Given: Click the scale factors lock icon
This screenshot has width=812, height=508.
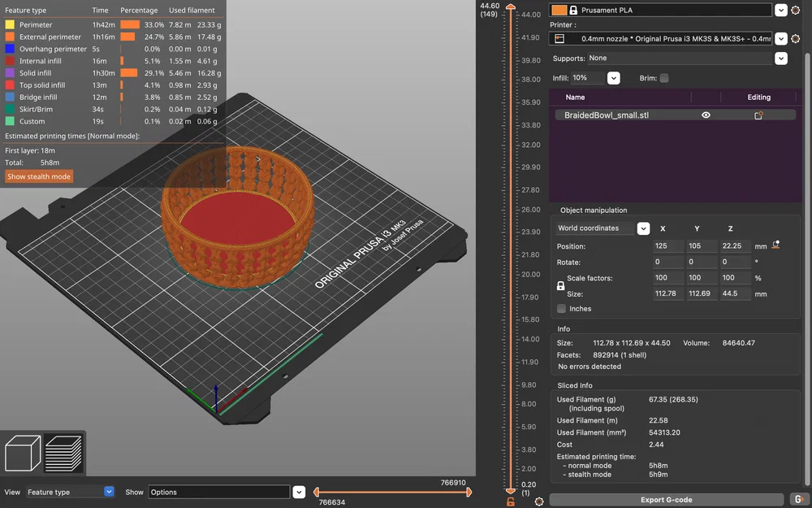Looking at the screenshot, I should pos(560,286).
